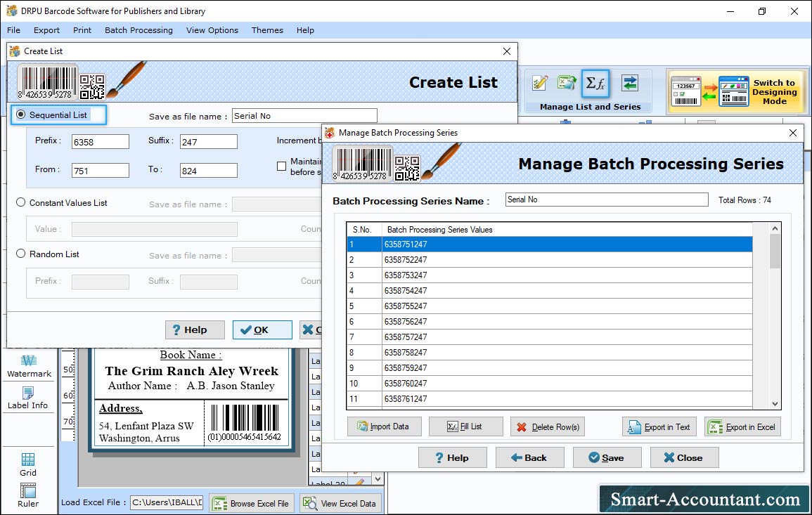Click the Excel export list icon
Image resolution: width=812 pixels, height=515 pixels.
[x=567, y=83]
